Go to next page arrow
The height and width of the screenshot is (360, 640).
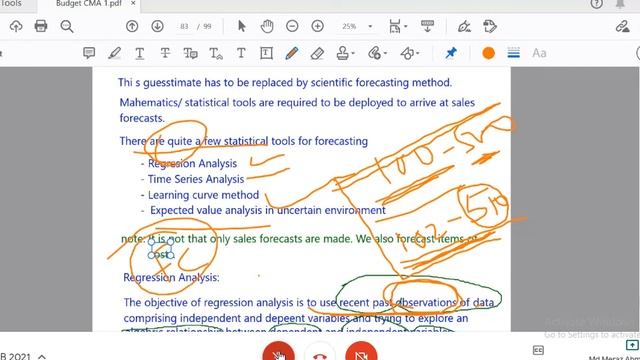(158, 27)
